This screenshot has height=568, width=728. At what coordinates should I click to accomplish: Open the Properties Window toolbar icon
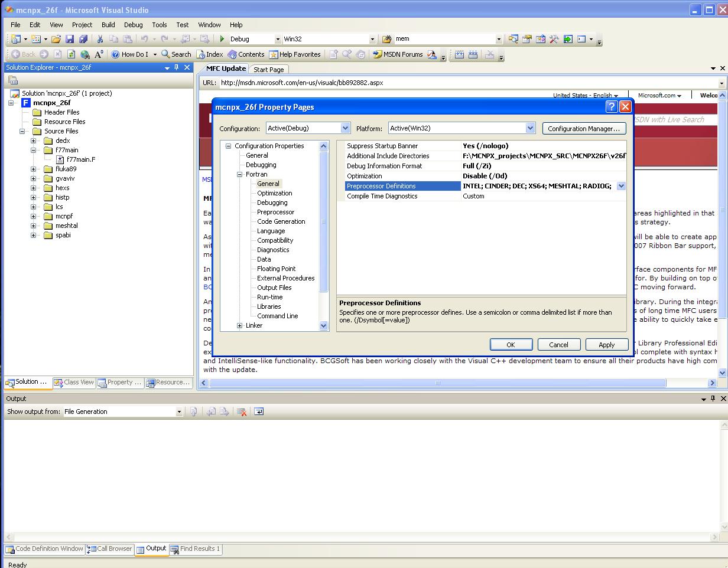(x=526, y=39)
